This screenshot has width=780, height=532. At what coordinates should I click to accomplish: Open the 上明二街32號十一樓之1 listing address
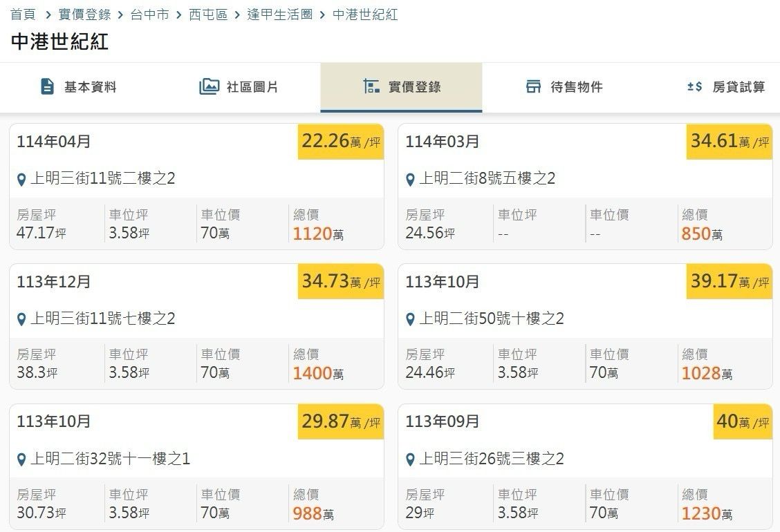pyautogui.click(x=110, y=459)
